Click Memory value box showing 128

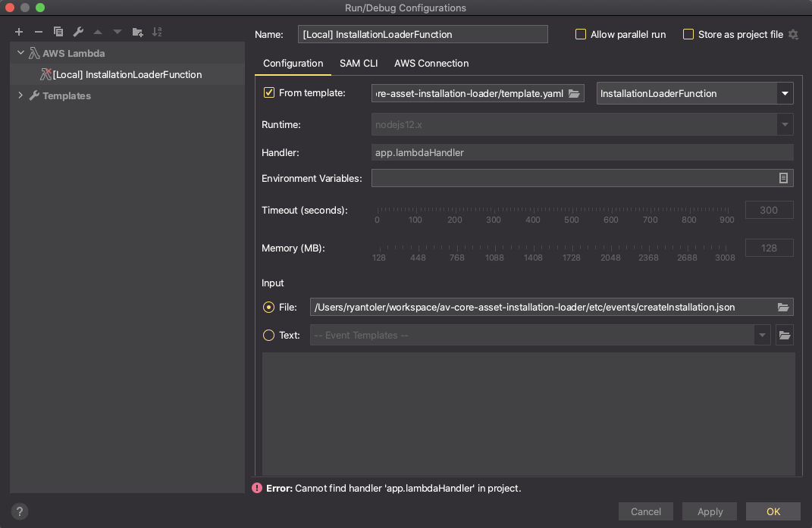tap(769, 248)
